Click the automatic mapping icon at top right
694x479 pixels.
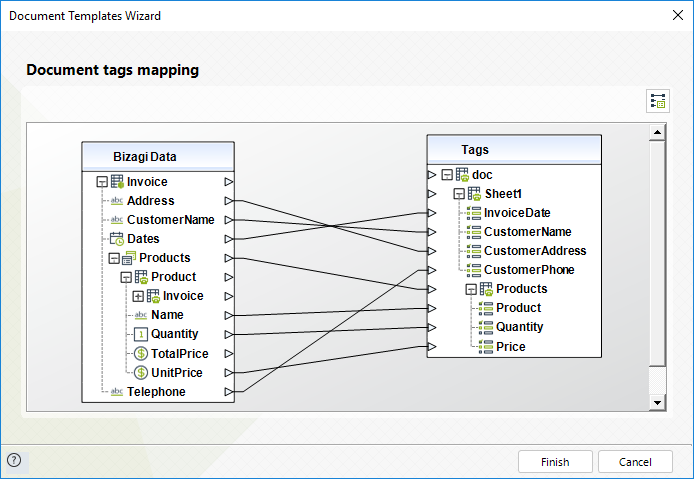pos(658,101)
